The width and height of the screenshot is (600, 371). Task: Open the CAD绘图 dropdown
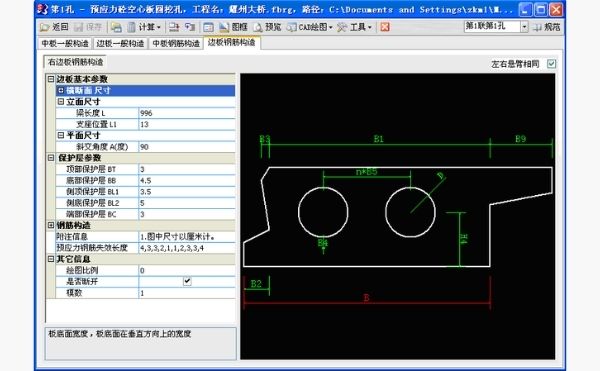coord(309,27)
